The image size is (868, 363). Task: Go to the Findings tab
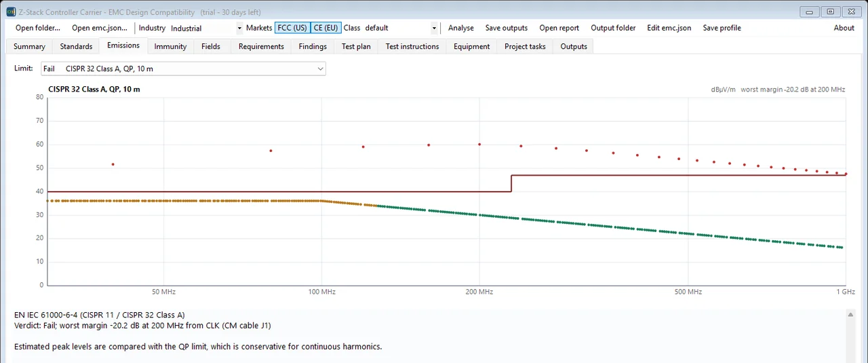coord(313,46)
